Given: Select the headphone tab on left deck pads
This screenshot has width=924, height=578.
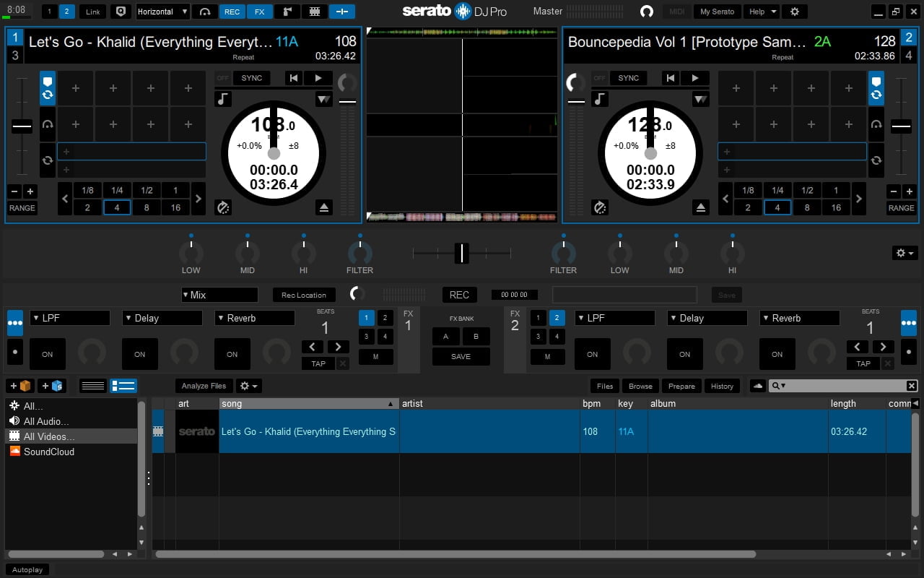Looking at the screenshot, I should [x=48, y=124].
